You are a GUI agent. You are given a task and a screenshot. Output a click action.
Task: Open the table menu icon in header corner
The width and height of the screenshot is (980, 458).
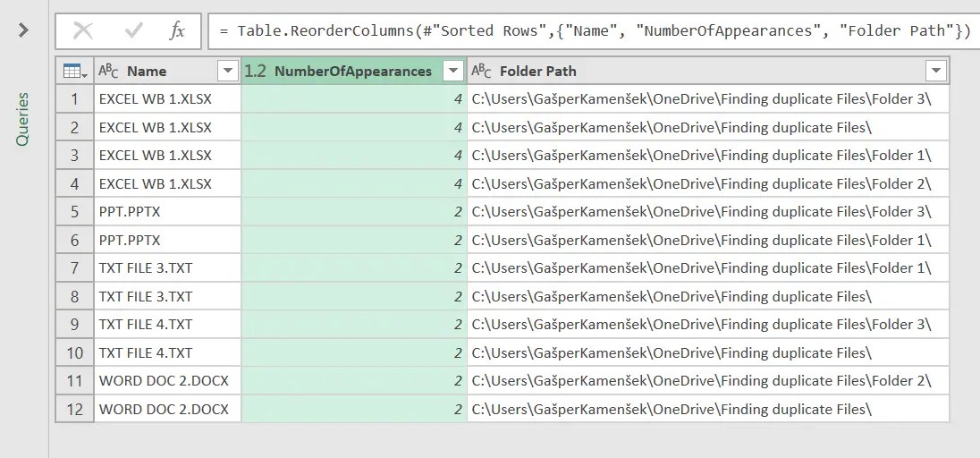click(75, 72)
